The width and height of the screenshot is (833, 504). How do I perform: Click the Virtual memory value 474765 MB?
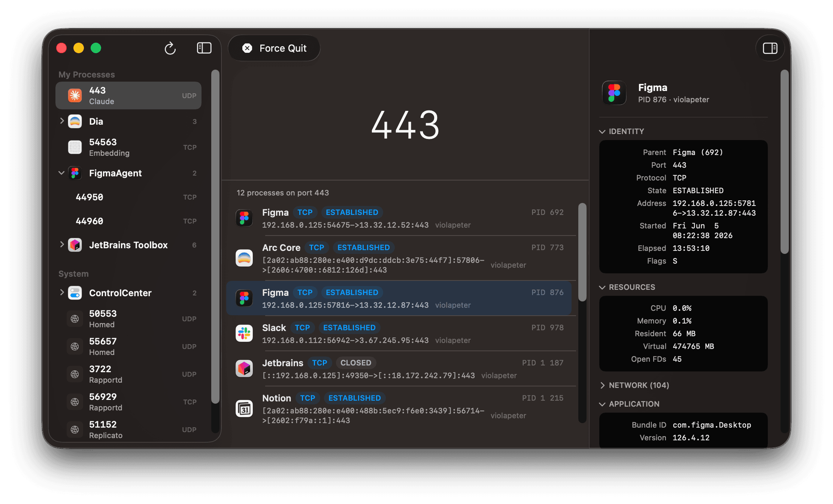693,346
